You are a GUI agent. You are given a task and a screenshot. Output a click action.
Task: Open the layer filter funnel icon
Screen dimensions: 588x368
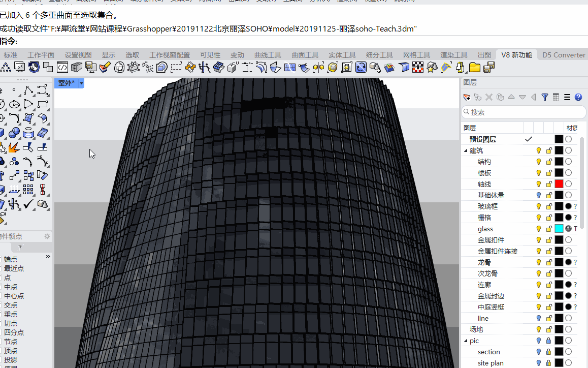pos(545,97)
